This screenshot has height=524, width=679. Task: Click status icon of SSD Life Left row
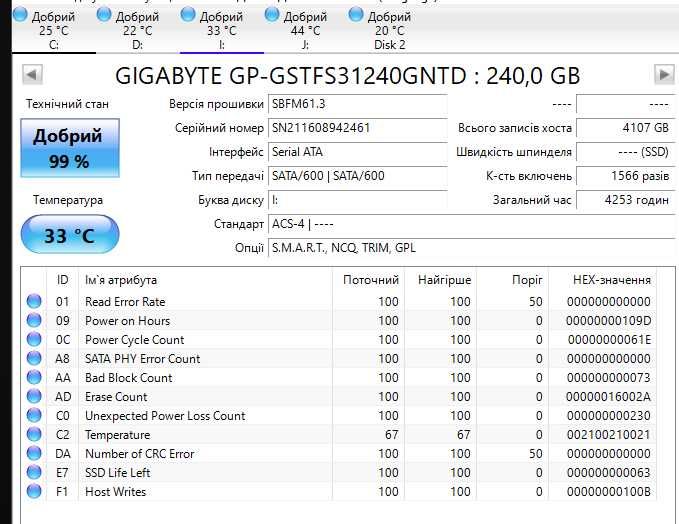(34, 472)
